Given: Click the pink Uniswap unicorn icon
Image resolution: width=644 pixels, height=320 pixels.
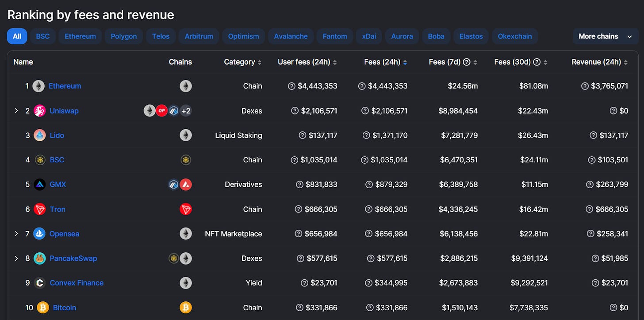Looking at the screenshot, I should pos(40,111).
